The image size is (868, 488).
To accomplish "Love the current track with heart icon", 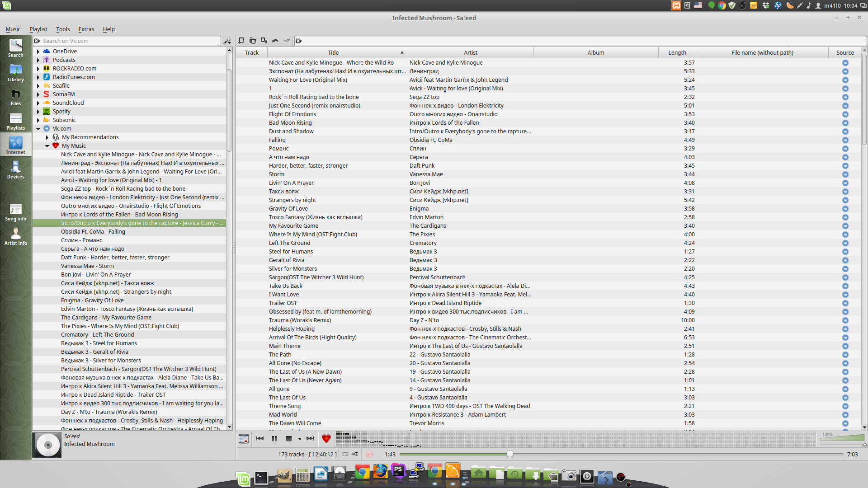I will pyautogui.click(x=326, y=438).
